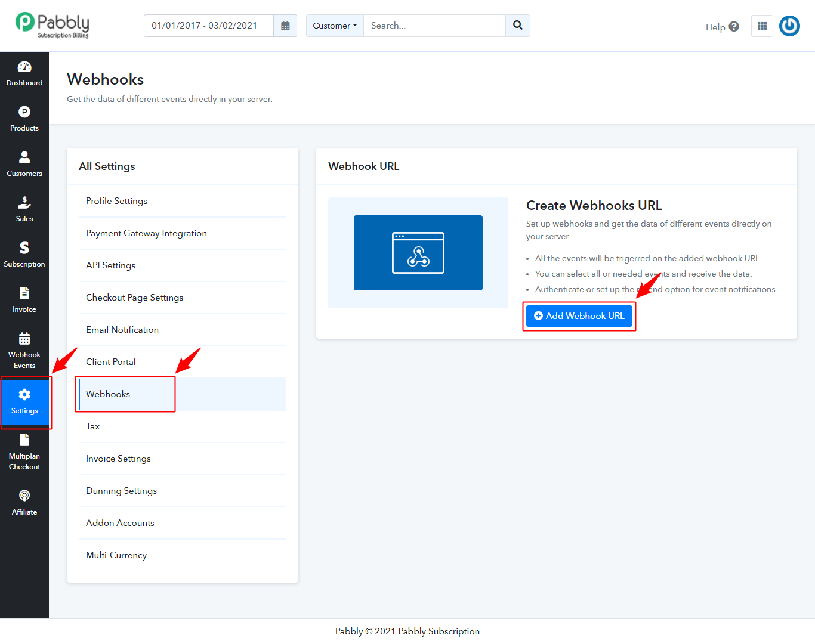Click the calendar icon beside date range
This screenshot has height=644, width=815.
click(285, 26)
